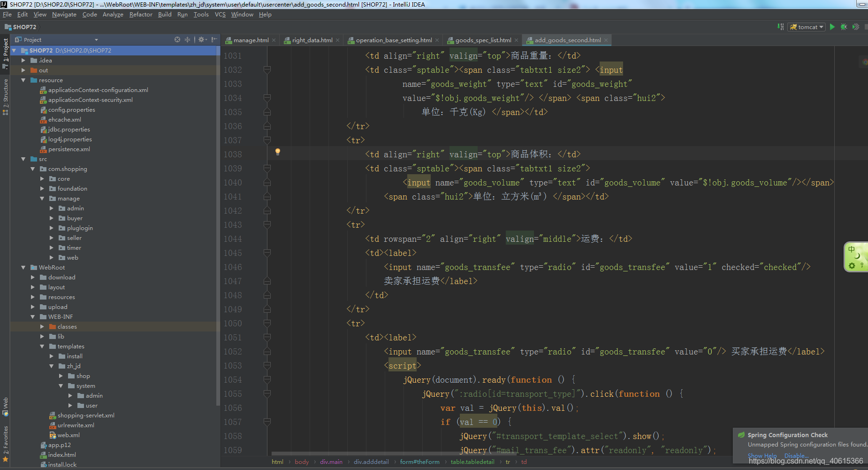Open the Refactor menu
Viewport: 868px width, 470px height.
[141, 15]
